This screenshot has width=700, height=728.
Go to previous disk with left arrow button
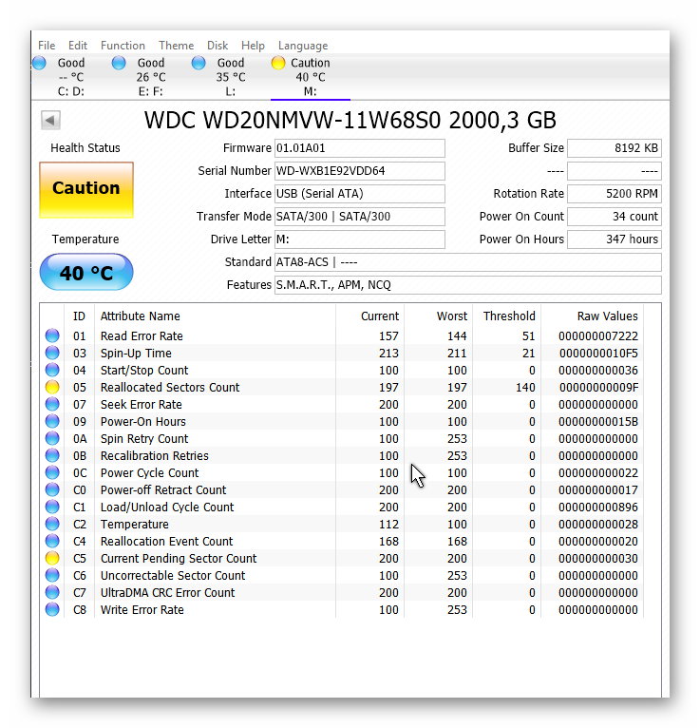[50, 121]
